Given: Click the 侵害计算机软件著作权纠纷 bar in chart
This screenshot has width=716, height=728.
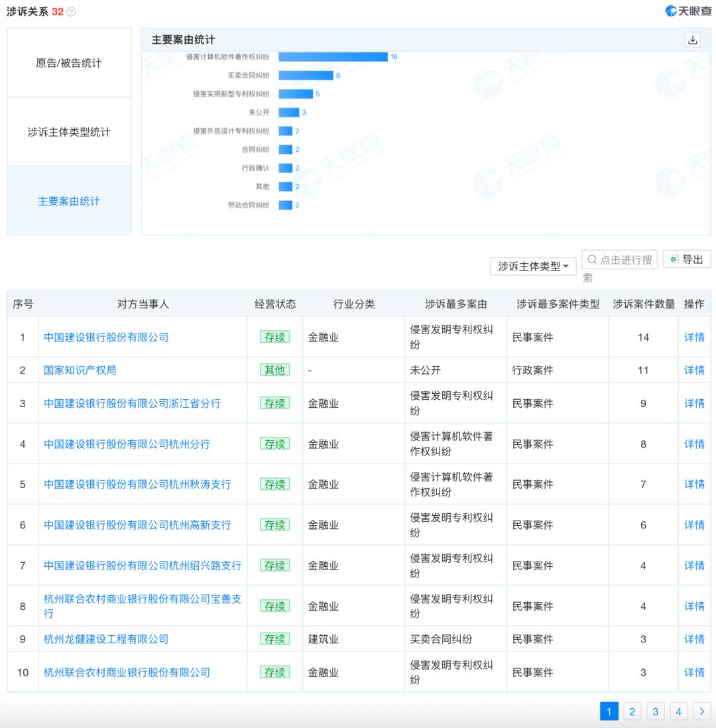Looking at the screenshot, I should pyautogui.click(x=333, y=57).
